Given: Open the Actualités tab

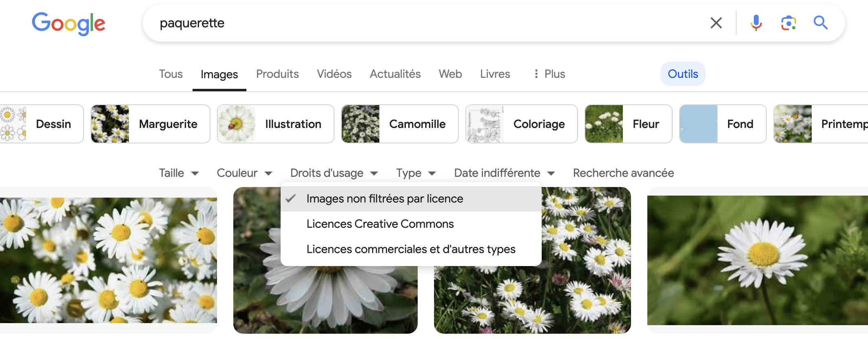Looking at the screenshot, I should point(395,74).
